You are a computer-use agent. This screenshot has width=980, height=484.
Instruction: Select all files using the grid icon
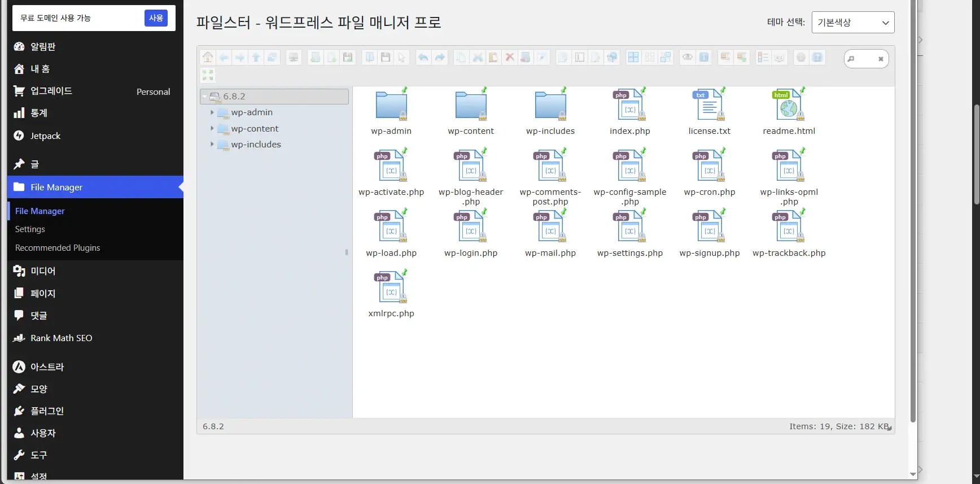(633, 57)
